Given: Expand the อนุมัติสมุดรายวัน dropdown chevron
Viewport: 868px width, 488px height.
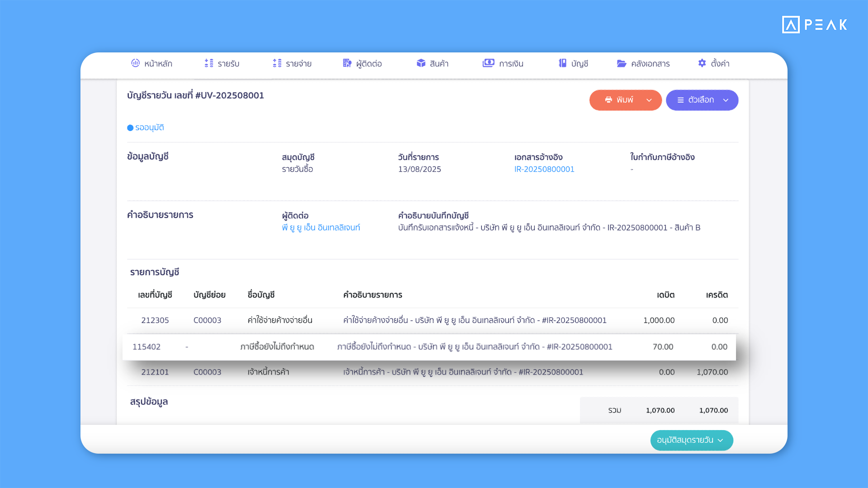Looking at the screenshot, I should (x=720, y=441).
